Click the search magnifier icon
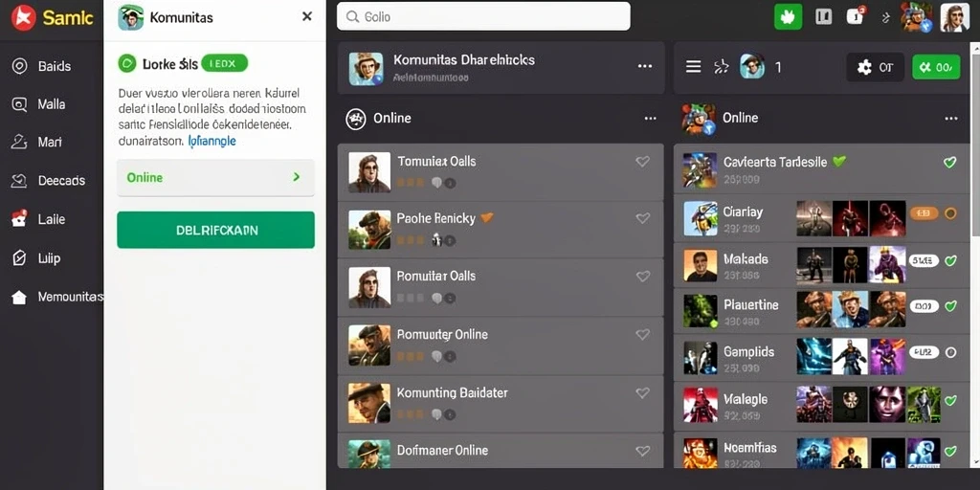This screenshot has width=980, height=490. (352, 17)
